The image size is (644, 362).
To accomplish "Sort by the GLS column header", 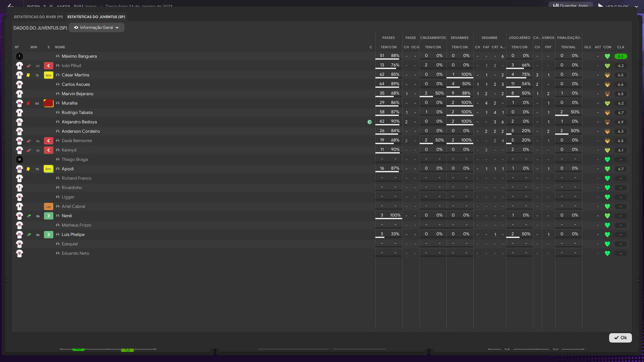I will (588, 47).
